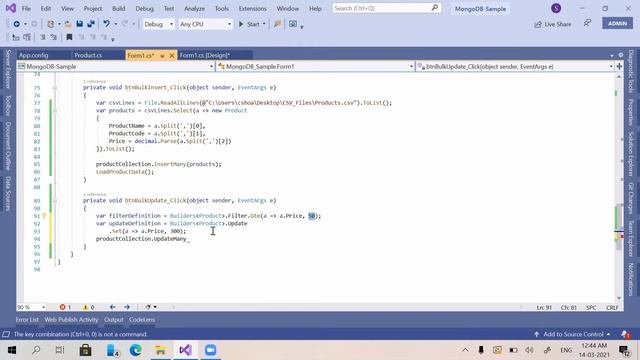Open the Windows Start menu
Screen dimensions: 640x360
click(x=11, y=350)
